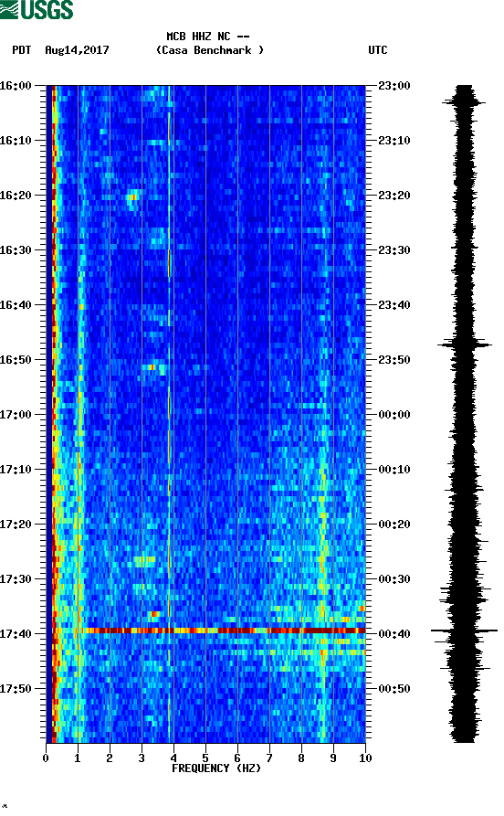Click the bright spectrogram spot near 16:20
This screenshot has width=504, height=816.
(x=133, y=197)
